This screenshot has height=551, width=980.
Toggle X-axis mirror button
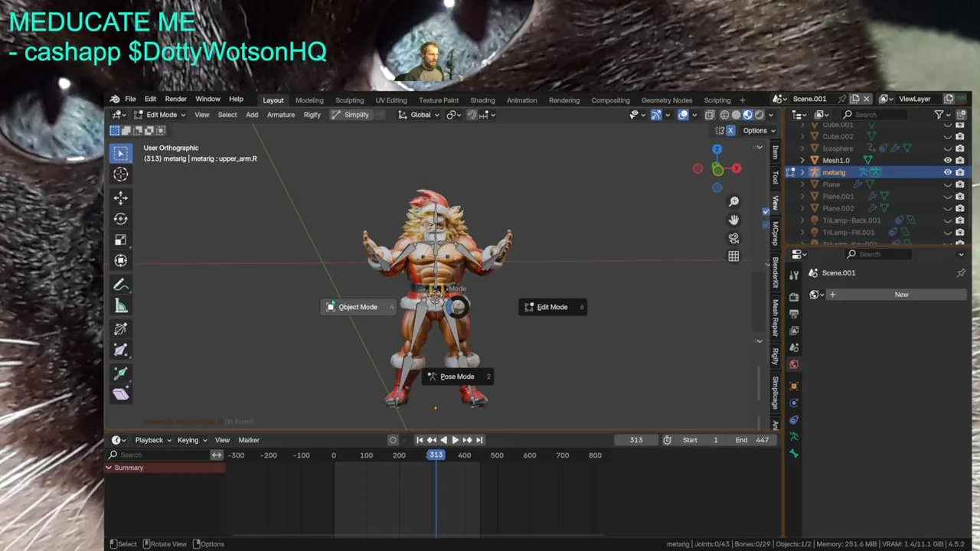coord(730,130)
